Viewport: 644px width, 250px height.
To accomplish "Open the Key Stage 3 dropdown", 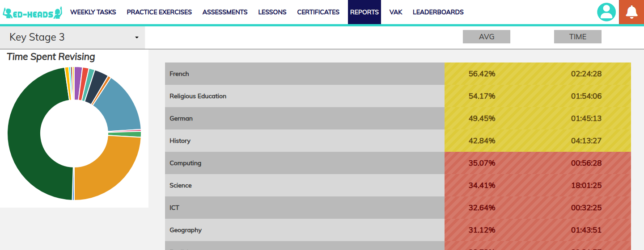I will click(72, 37).
